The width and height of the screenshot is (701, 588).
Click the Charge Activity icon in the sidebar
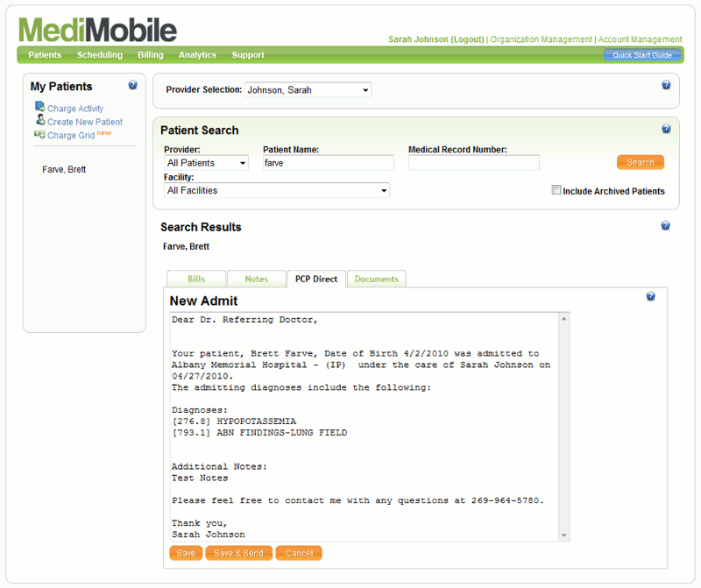tap(39, 106)
